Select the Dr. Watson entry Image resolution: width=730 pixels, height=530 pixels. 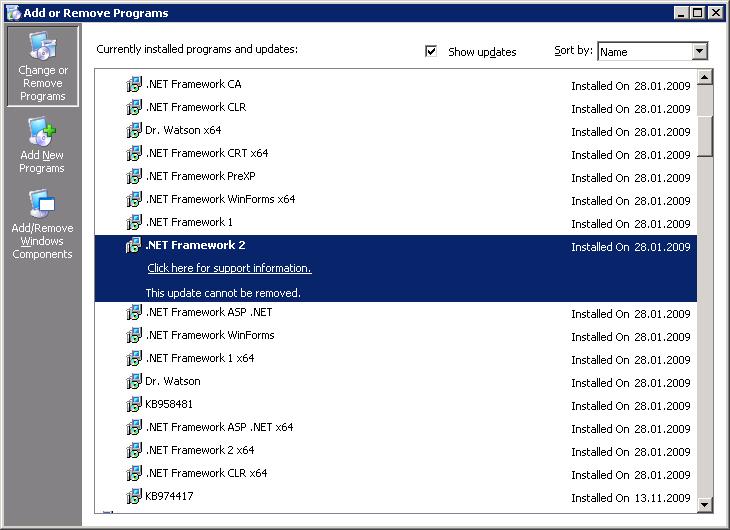[396, 381]
